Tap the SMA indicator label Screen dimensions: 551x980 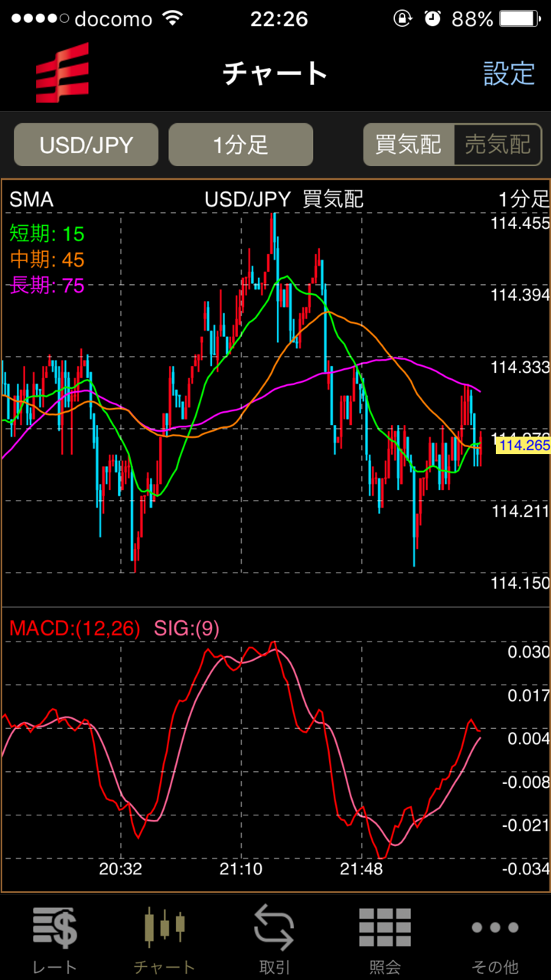[31, 200]
